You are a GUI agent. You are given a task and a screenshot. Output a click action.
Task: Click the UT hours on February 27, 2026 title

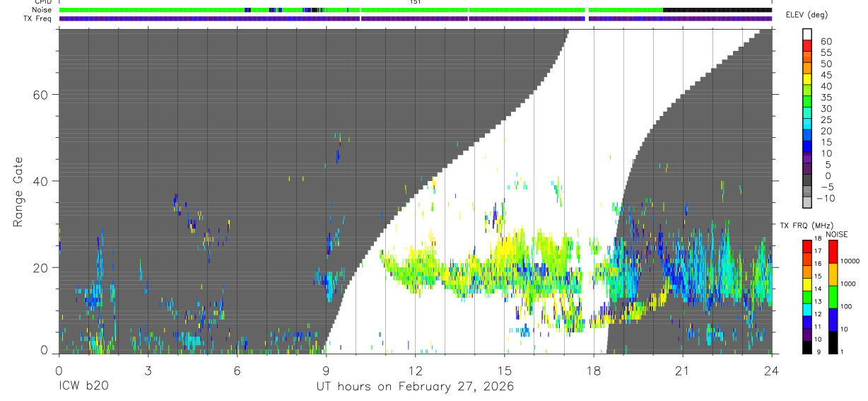[415, 387]
